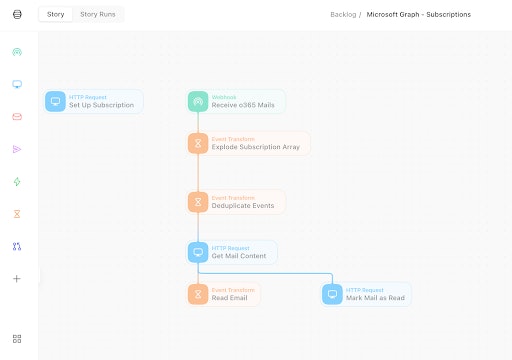512x360 pixels.
Task: Switch to the Story Runs tab
Action: click(x=98, y=14)
